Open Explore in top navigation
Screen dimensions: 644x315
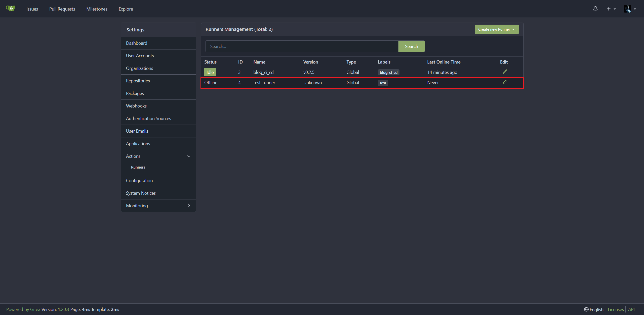pos(126,9)
